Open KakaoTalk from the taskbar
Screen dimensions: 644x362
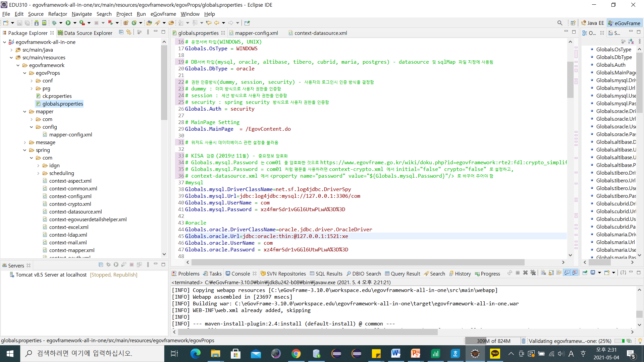click(495, 354)
